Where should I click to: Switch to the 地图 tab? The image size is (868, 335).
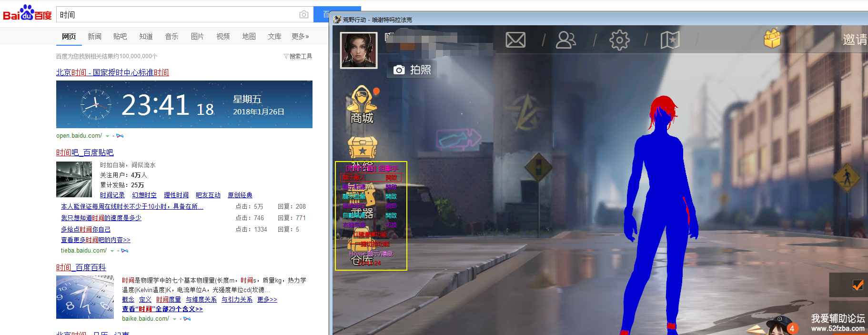249,36
